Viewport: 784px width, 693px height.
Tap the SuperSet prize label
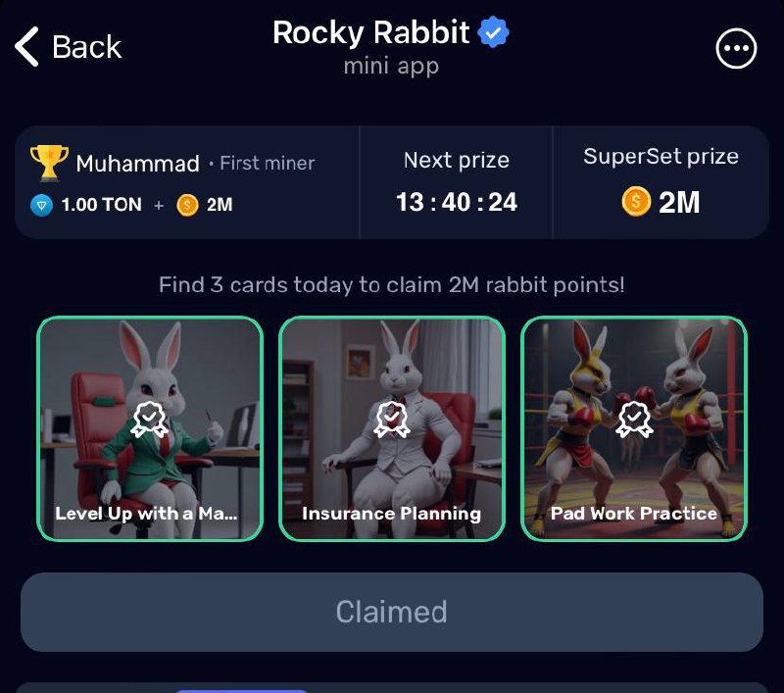[x=661, y=157]
